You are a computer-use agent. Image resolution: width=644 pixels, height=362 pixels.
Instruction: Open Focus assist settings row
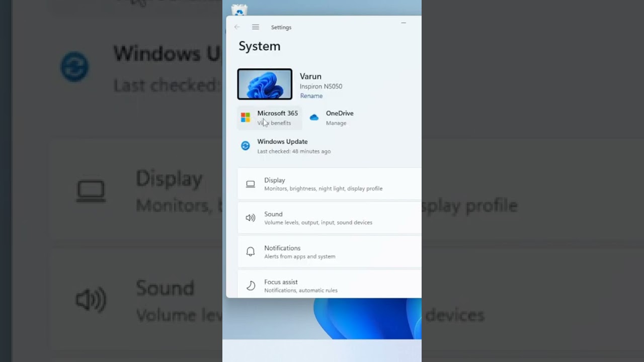[x=330, y=285]
